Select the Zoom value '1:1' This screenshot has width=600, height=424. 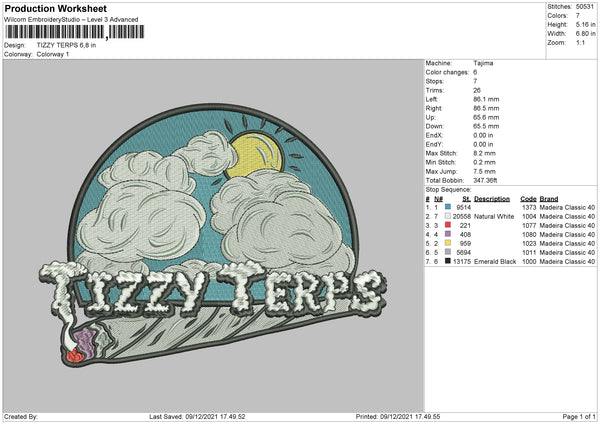[x=580, y=42]
